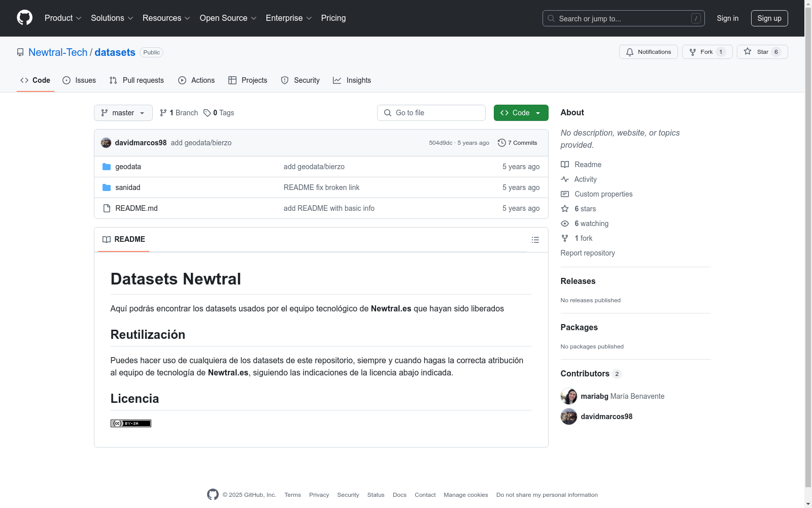This screenshot has width=812, height=508.
Task: View the 1 fork link
Action: 577,238
